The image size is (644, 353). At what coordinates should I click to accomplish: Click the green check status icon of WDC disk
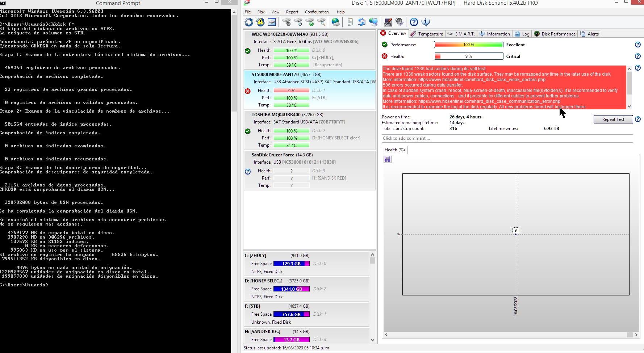tap(248, 51)
